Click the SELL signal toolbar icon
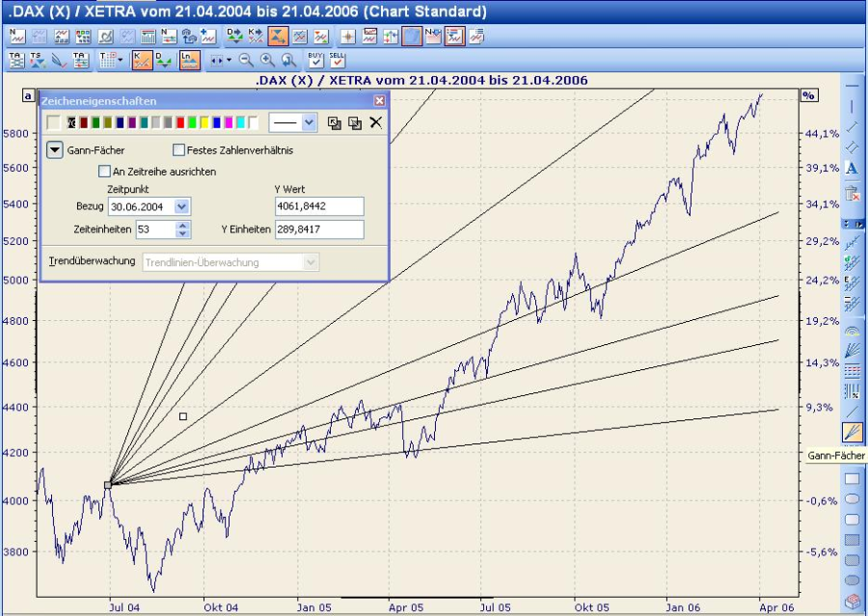This screenshot has height=616, width=868. point(337,60)
